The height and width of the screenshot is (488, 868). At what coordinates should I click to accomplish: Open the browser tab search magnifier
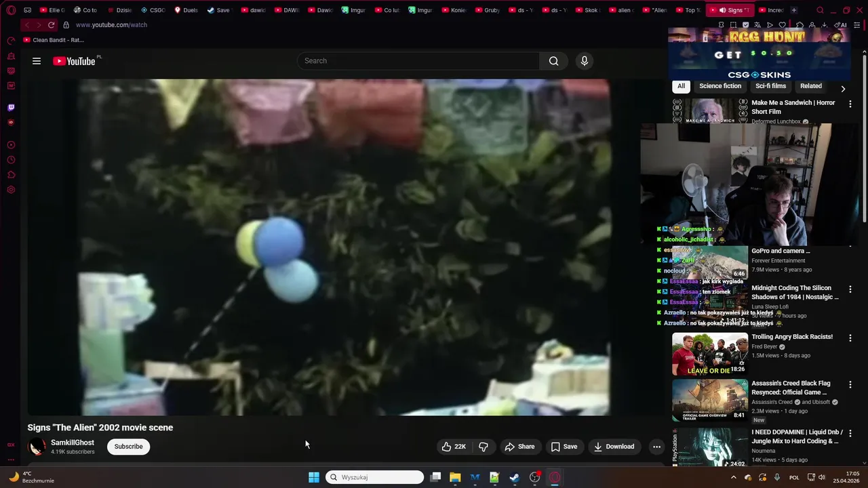coord(820,10)
